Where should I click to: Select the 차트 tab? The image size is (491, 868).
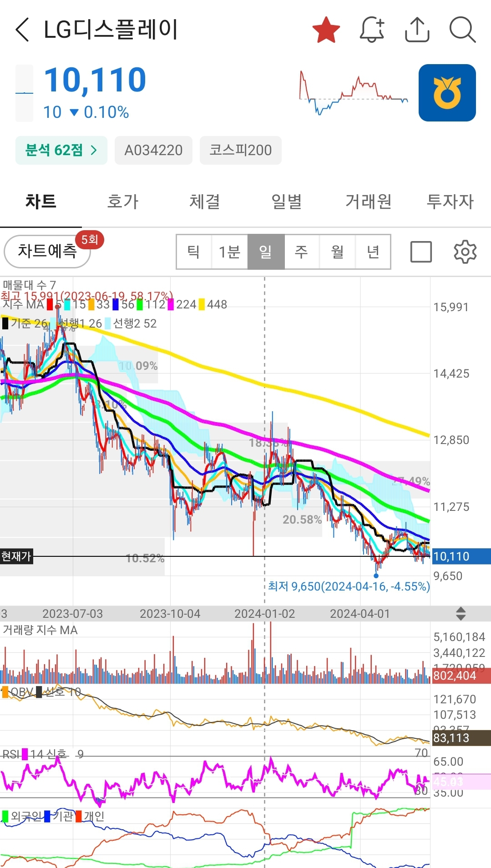pos(41,201)
